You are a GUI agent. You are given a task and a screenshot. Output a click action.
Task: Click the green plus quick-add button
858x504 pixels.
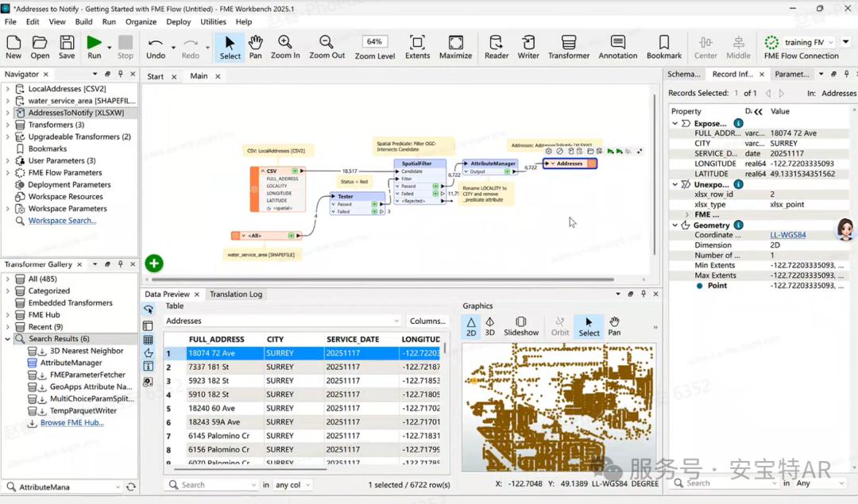click(x=154, y=264)
